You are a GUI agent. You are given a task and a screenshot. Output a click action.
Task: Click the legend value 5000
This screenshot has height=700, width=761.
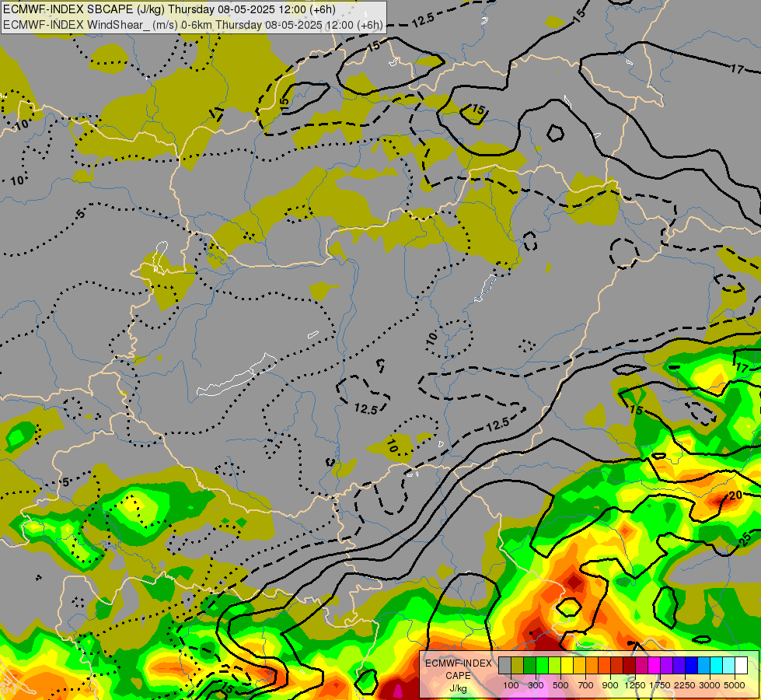[x=735, y=685]
